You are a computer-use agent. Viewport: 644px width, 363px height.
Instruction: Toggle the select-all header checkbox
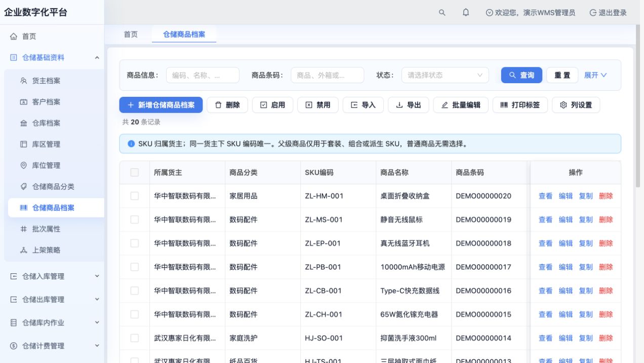(135, 172)
